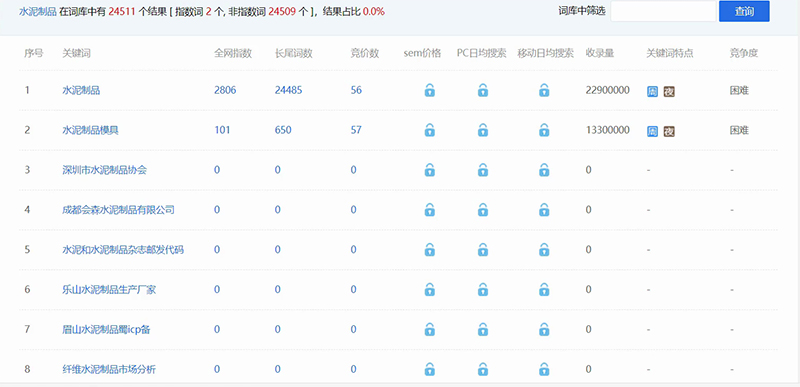Click PC日均搜索 lock in 水泥和水泥制品杂志邮发代码 row

coord(483,249)
